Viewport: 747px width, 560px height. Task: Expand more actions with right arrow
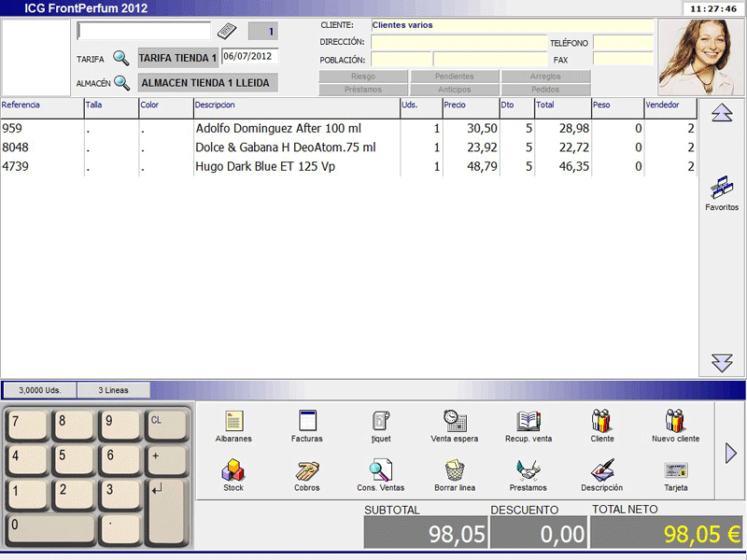[731, 454]
